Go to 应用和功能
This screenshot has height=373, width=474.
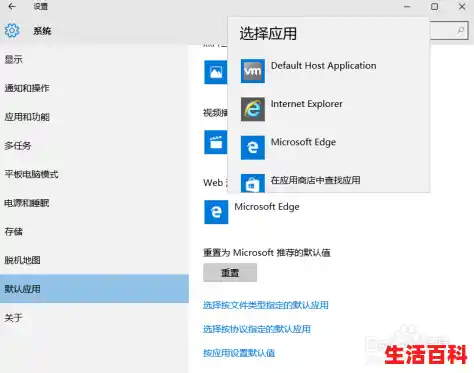point(94,117)
